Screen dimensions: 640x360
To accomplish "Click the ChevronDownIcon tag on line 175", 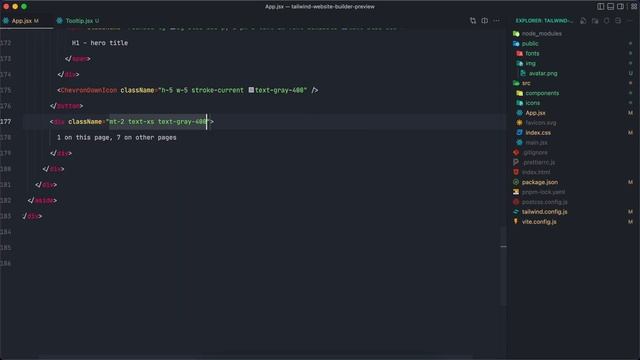I will tap(89, 90).
